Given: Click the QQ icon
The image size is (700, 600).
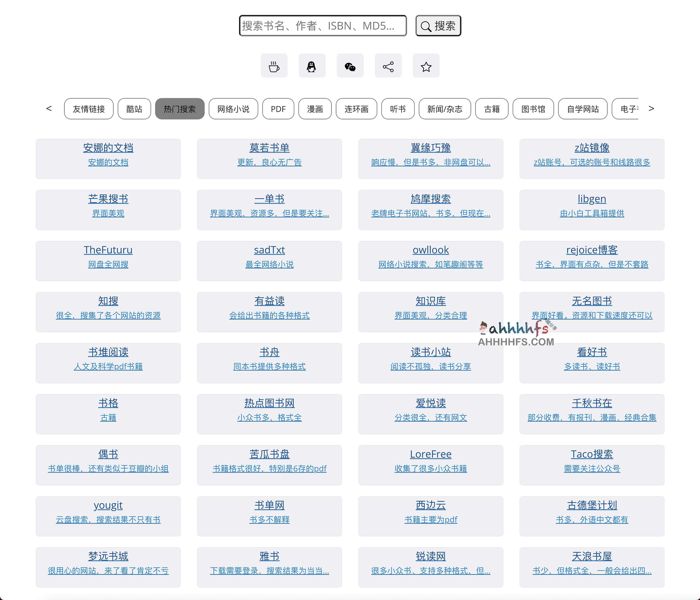Looking at the screenshot, I should tap(311, 67).
